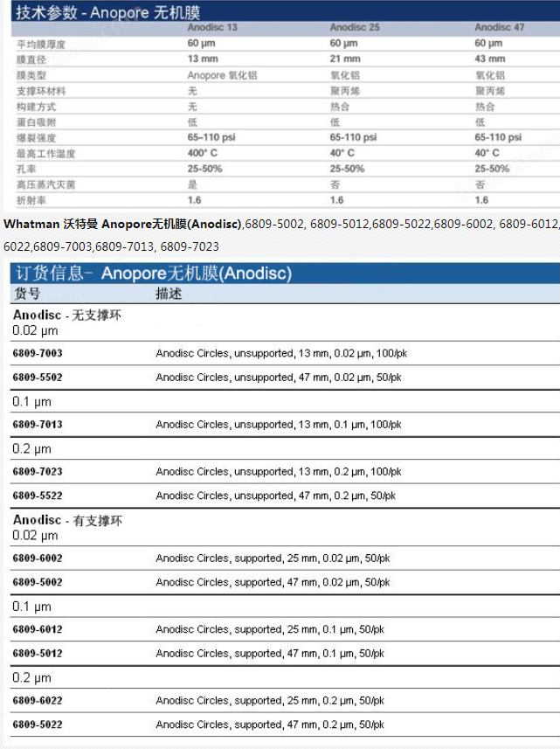
Task: Select the 折射率 row label
Action: coord(31,200)
